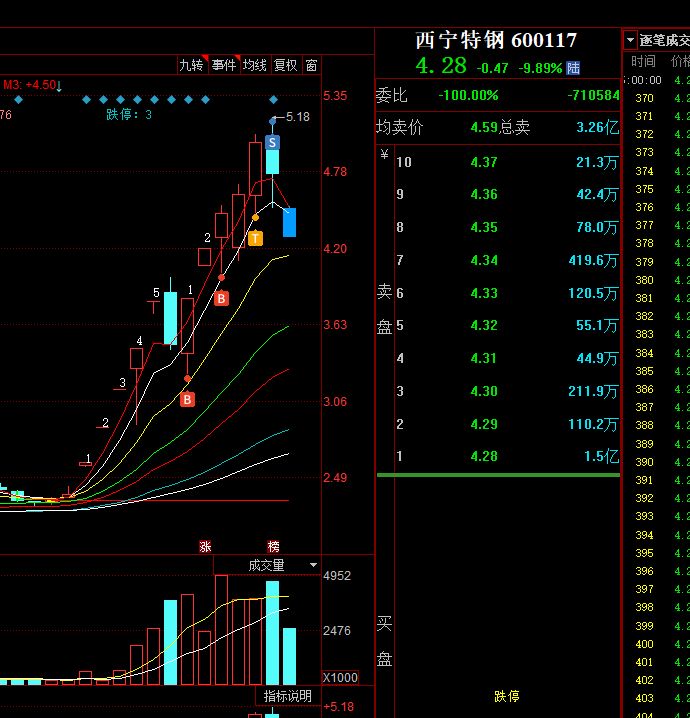This screenshot has height=718, width=690.
Task: Click the blue S sell signal marker
Action: [272, 142]
